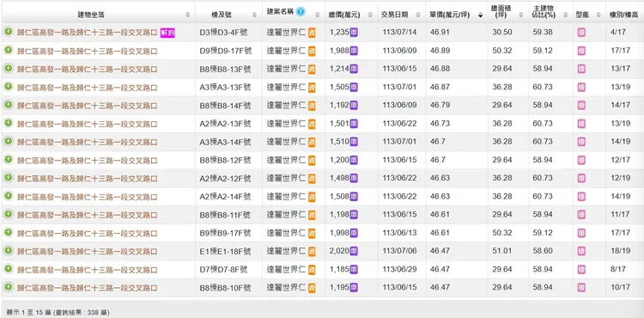Expand the B8-14F row with the green plus
Viewport: 644px width, 318px height.
(9, 105)
